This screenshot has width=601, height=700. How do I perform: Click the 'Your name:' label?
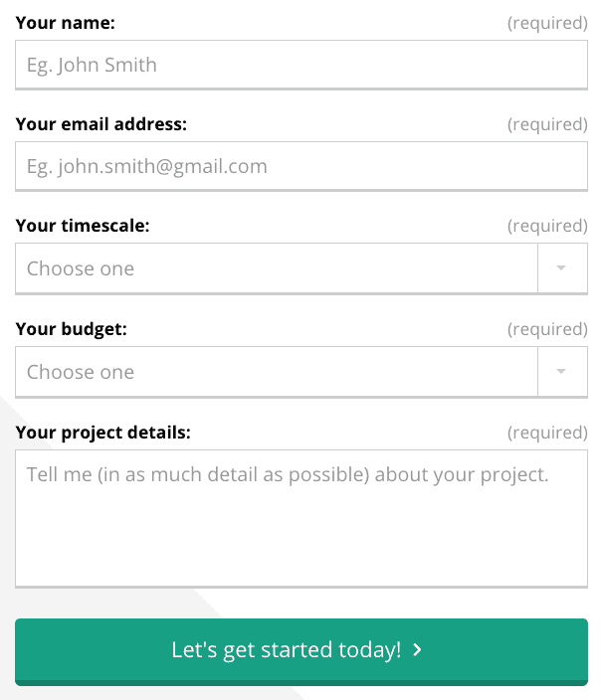coord(66,23)
